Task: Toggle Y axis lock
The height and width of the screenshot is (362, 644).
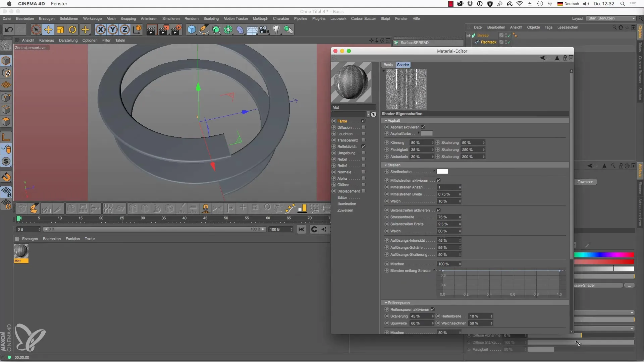Action: 113,30
